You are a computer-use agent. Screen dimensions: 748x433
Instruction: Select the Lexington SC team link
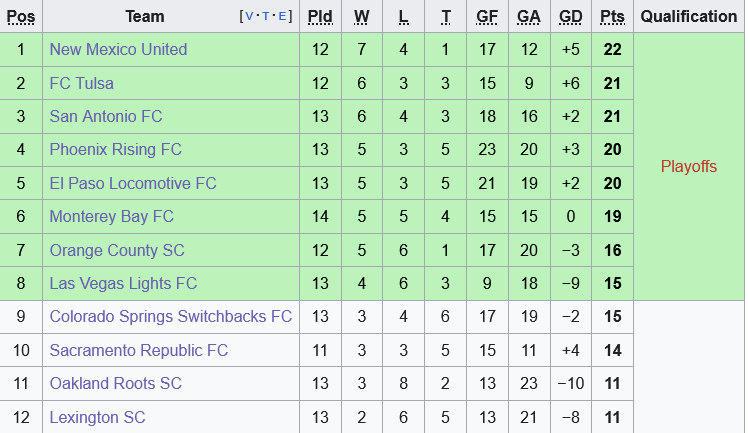coord(98,417)
